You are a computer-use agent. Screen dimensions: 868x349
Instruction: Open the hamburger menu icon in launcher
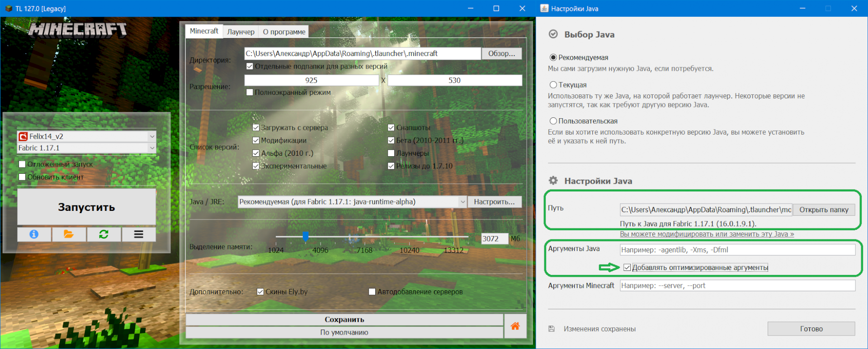138,234
